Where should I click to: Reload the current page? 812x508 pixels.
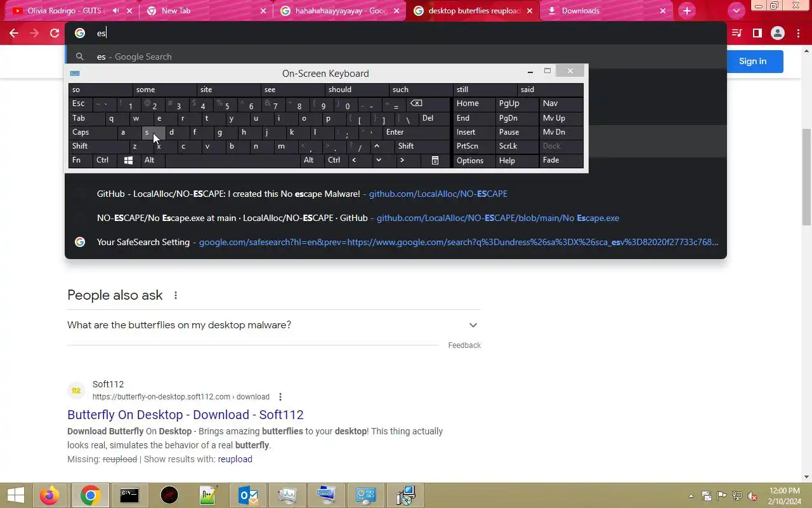[55, 33]
